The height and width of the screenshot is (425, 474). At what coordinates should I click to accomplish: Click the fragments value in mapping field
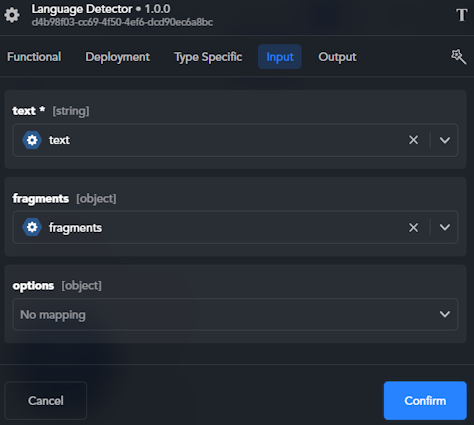(75, 228)
